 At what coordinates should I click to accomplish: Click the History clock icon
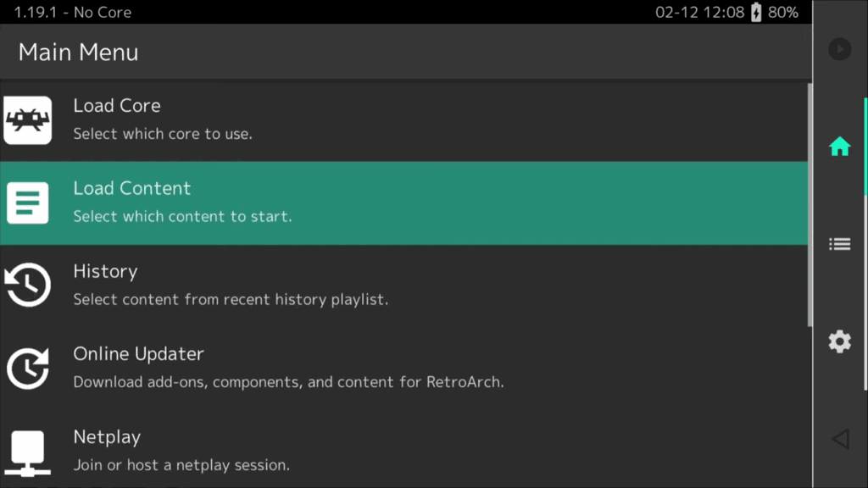click(x=28, y=286)
